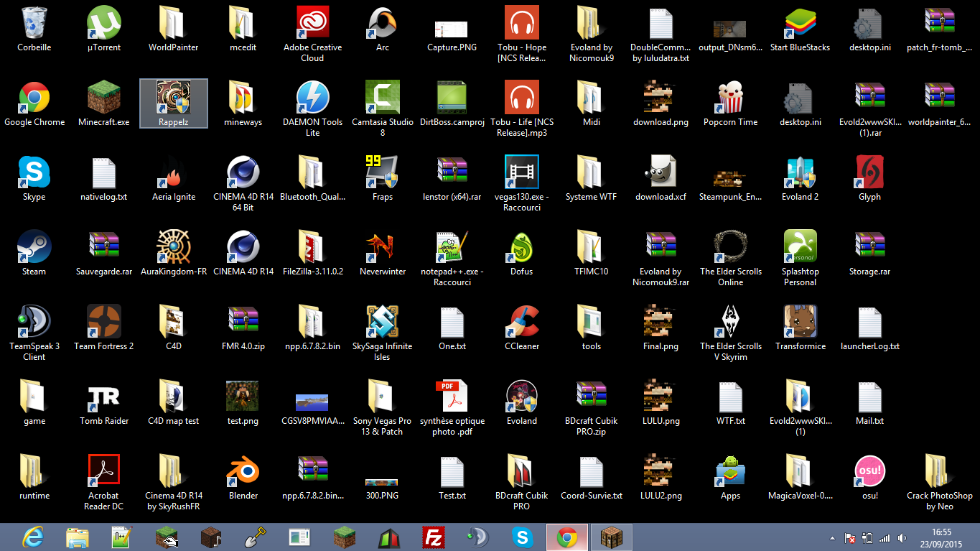Select Storage.rar archive

pos(869,253)
